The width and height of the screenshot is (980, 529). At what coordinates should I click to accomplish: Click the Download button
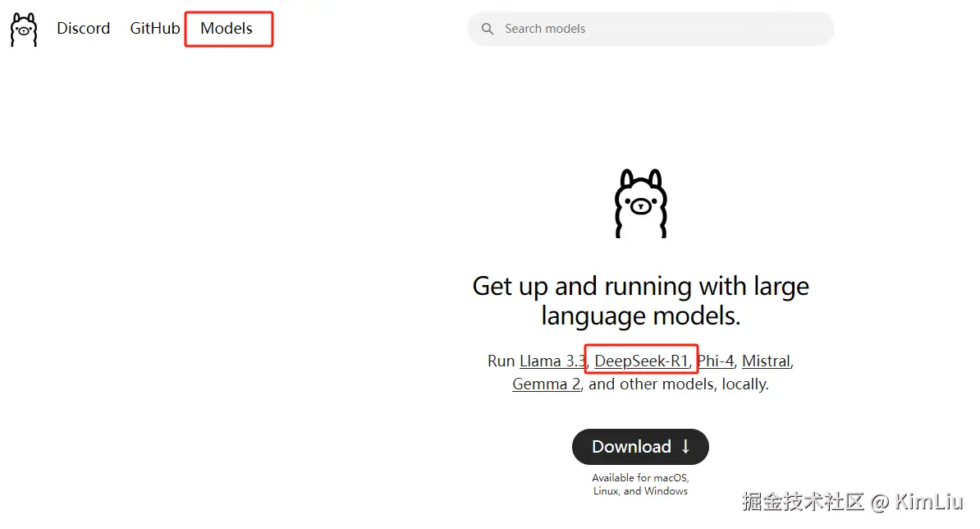coord(641,447)
